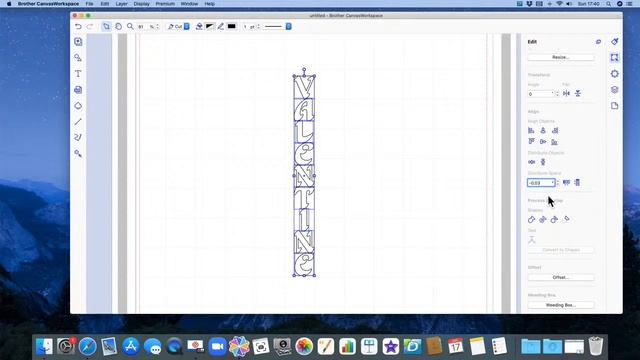Select the freehand Path tool
The height and width of the screenshot is (360, 640).
coord(78,138)
